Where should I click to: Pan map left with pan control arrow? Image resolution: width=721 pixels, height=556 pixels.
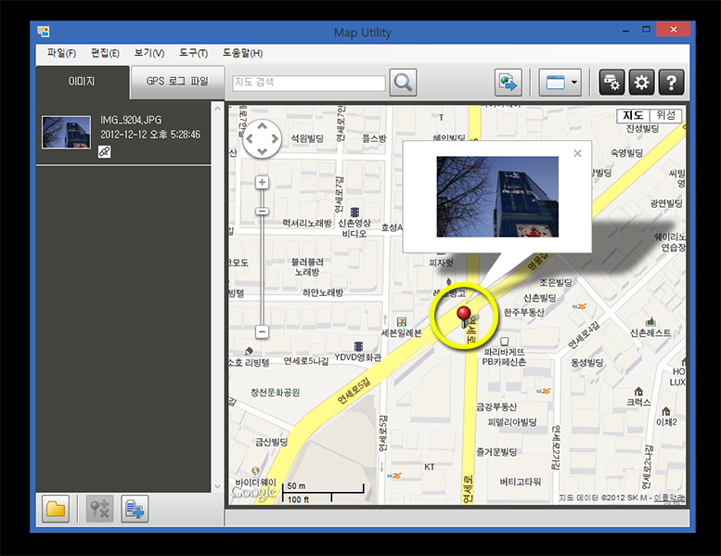pyautogui.click(x=250, y=139)
